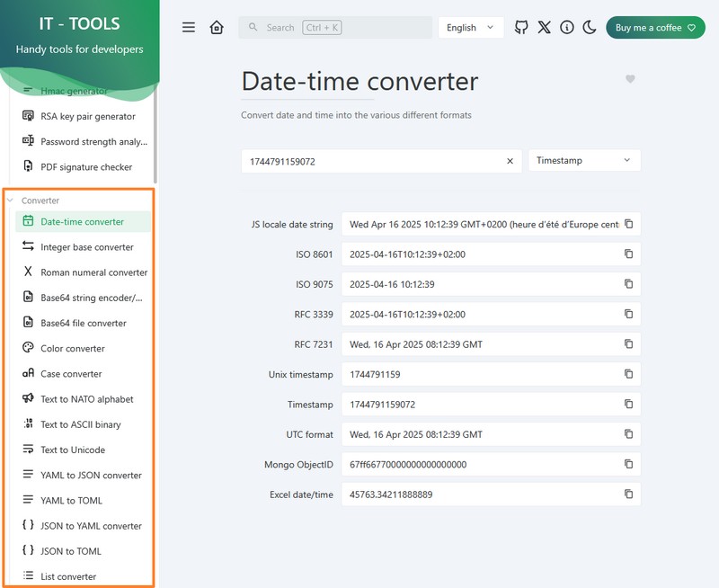The height and width of the screenshot is (588, 719).
Task: Open the English language dropdown
Action: click(x=470, y=28)
